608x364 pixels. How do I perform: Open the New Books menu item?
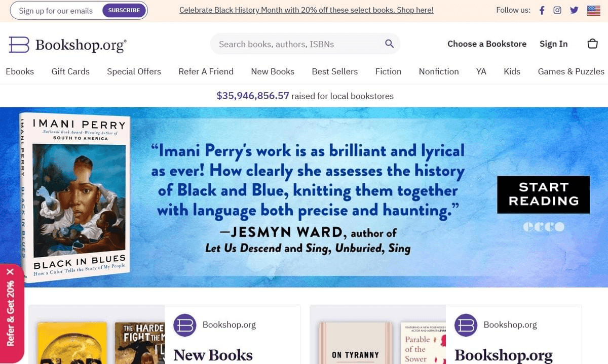273,71
